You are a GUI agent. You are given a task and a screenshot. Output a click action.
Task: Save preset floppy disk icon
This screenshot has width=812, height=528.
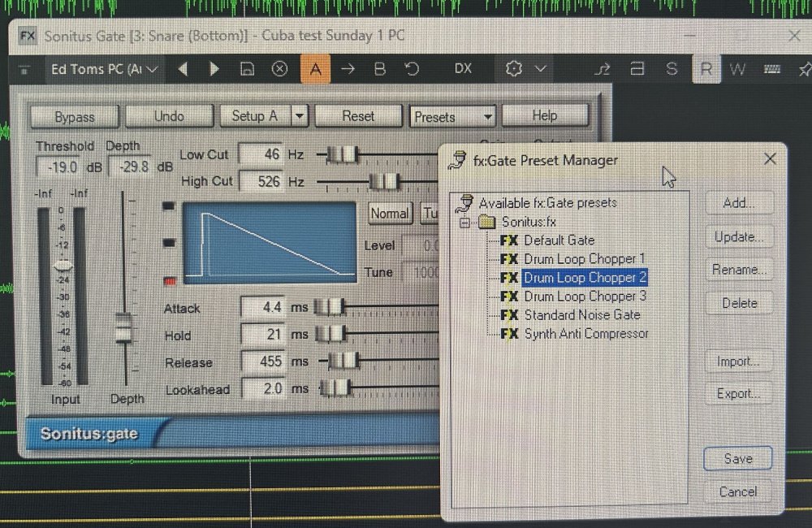tap(247, 69)
